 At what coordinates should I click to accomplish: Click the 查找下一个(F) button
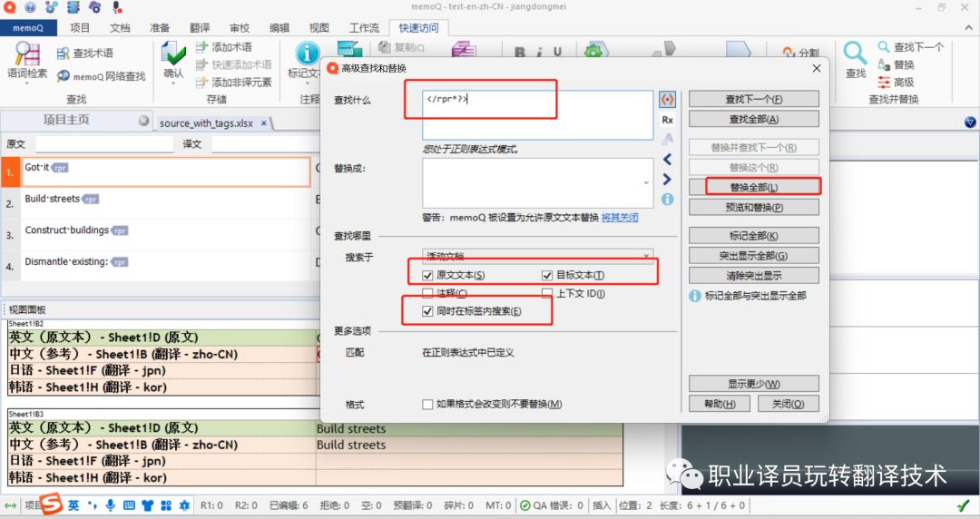(754, 99)
